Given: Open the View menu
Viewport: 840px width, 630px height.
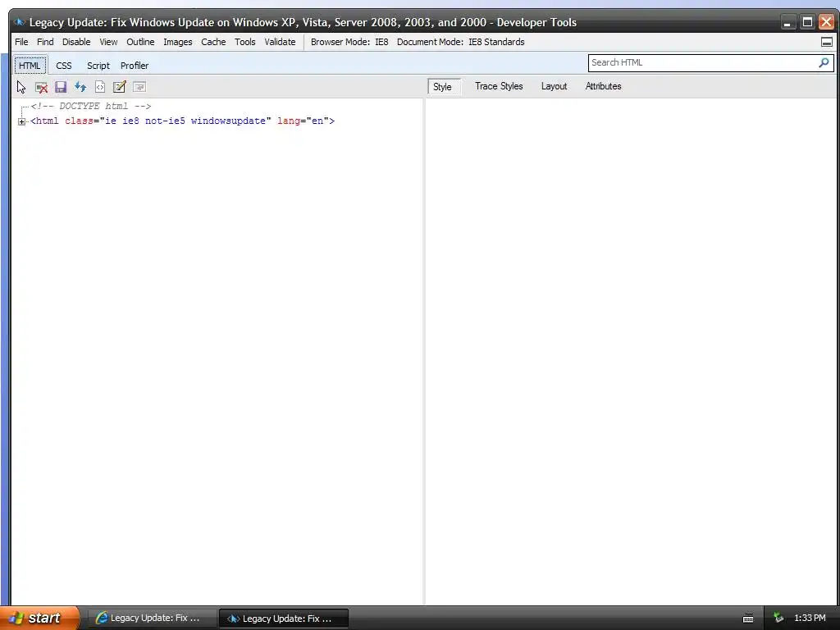Looking at the screenshot, I should click(x=108, y=42).
